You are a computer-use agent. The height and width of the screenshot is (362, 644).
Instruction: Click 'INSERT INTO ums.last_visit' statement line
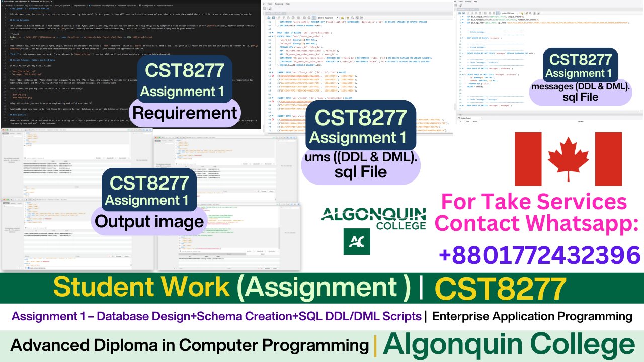pyautogui.click(x=311, y=72)
